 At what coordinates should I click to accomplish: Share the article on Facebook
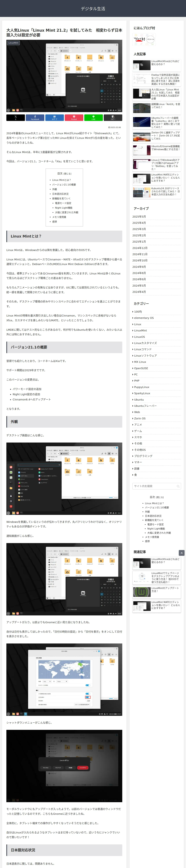[x=35, y=118]
